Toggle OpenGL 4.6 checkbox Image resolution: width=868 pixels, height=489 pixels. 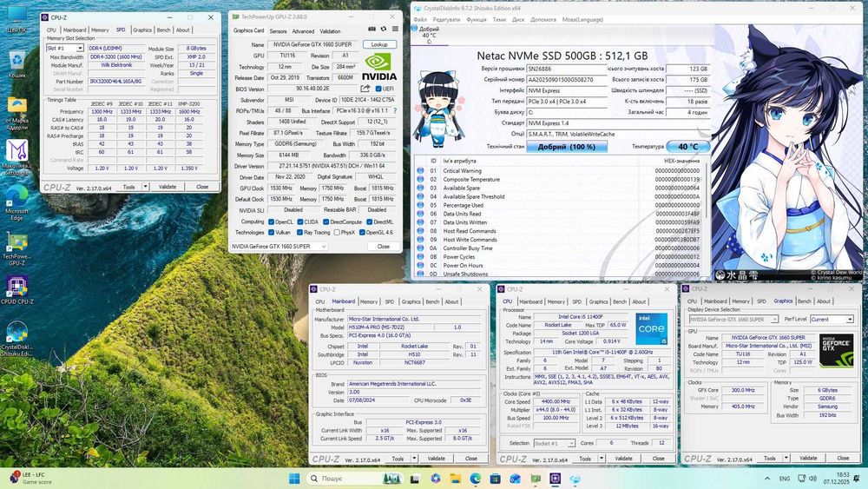pos(362,233)
